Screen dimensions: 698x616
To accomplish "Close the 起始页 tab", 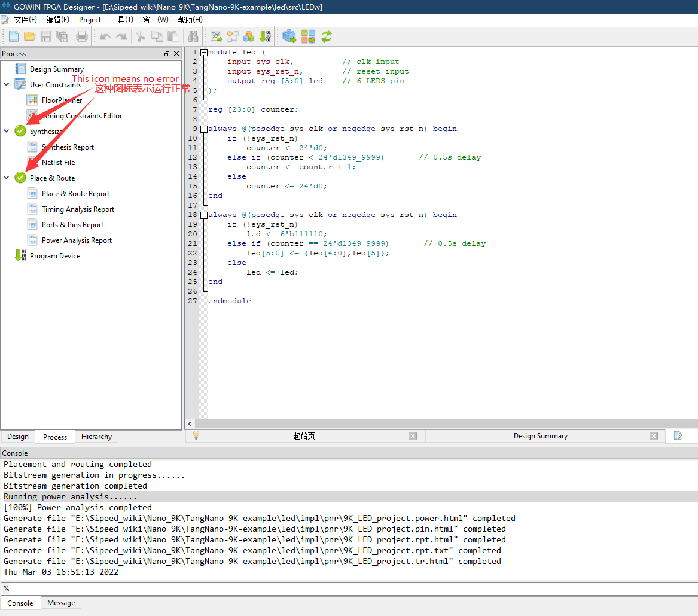I will (x=413, y=436).
